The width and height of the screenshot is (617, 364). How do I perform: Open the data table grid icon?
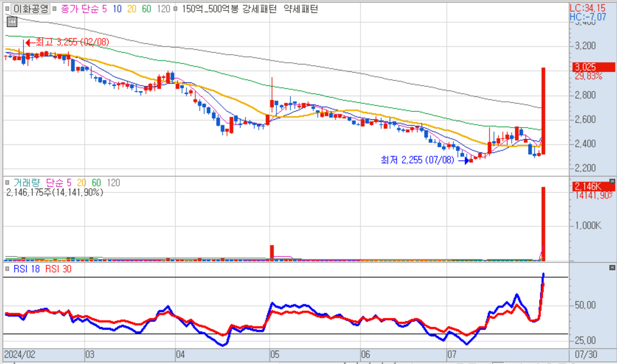coord(12,21)
